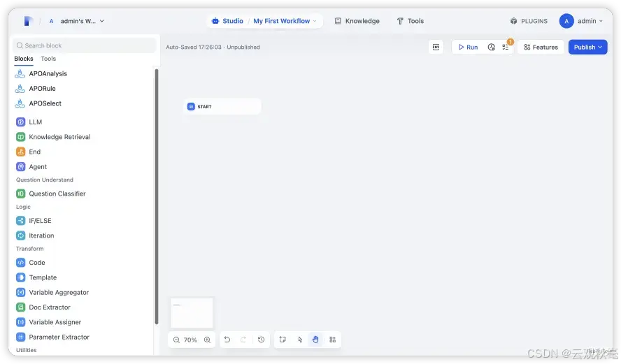621x364 pixels.
Task: Open the PLUGINS page
Action: [529, 21]
